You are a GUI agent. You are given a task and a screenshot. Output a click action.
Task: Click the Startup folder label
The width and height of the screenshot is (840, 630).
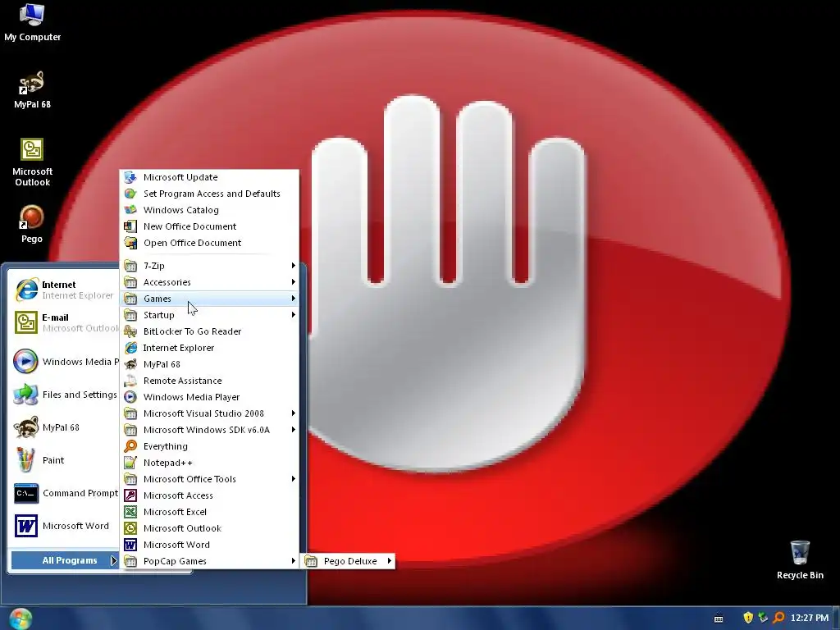pos(158,315)
